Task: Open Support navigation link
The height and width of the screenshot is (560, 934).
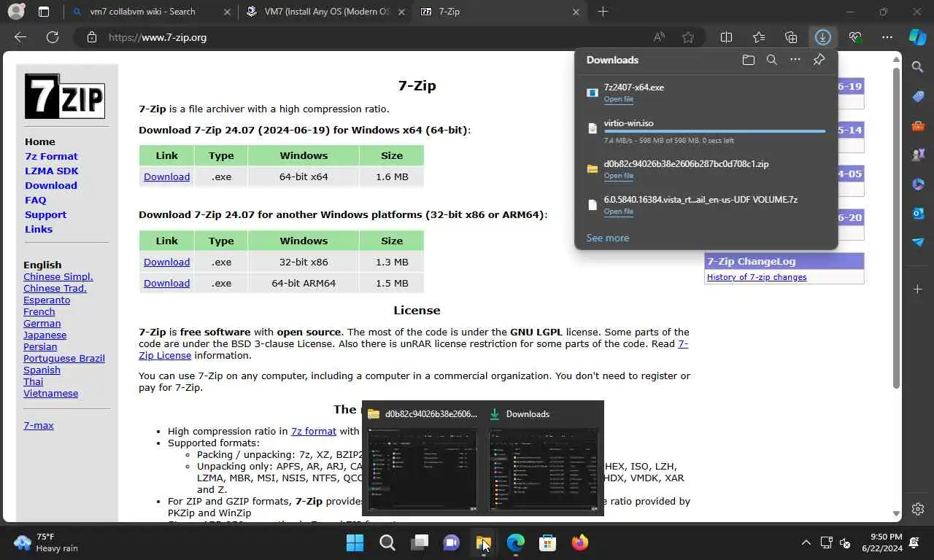Action: 45,214
